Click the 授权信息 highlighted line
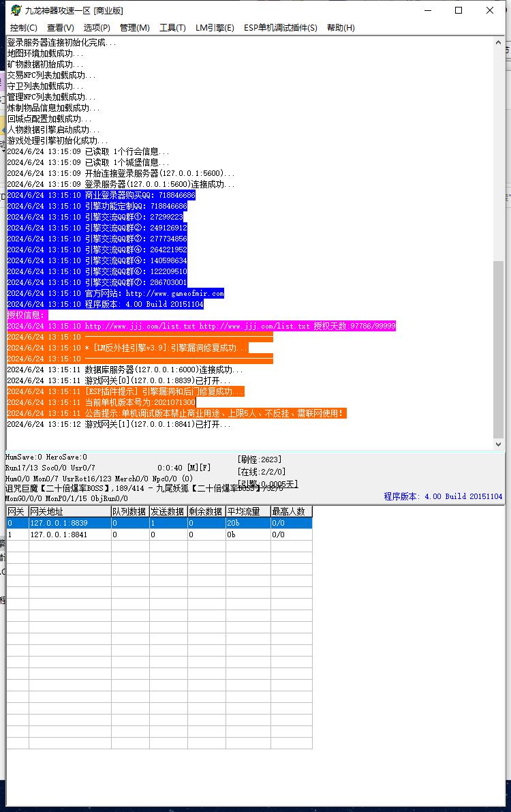The width and height of the screenshot is (511, 812). pyautogui.click(x=27, y=315)
